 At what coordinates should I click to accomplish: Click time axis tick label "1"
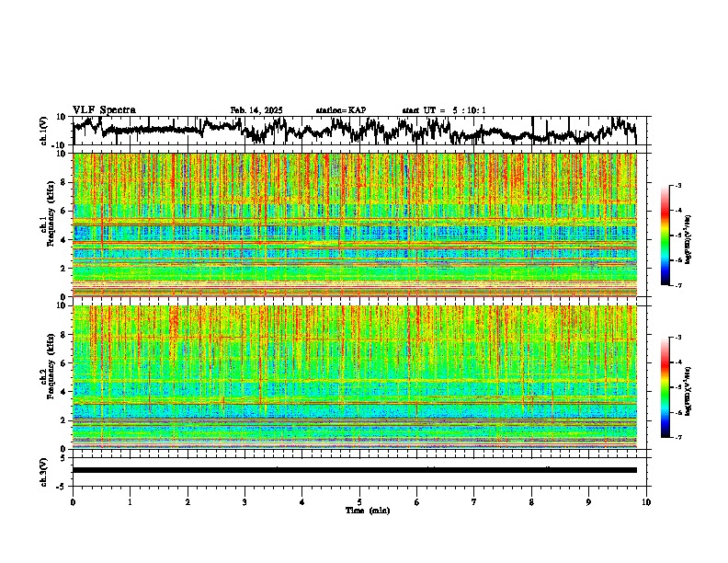pyautogui.click(x=130, y=502)
